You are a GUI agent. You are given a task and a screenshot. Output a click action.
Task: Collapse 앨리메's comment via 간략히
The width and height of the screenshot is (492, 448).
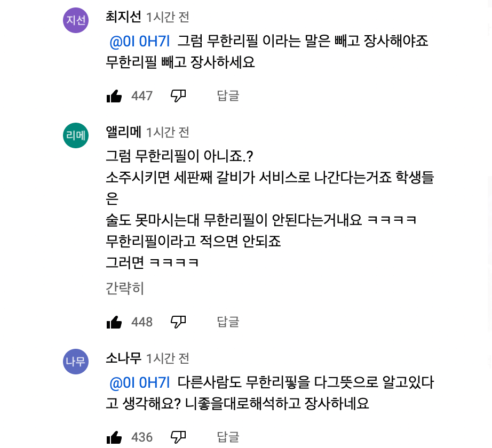124,288
